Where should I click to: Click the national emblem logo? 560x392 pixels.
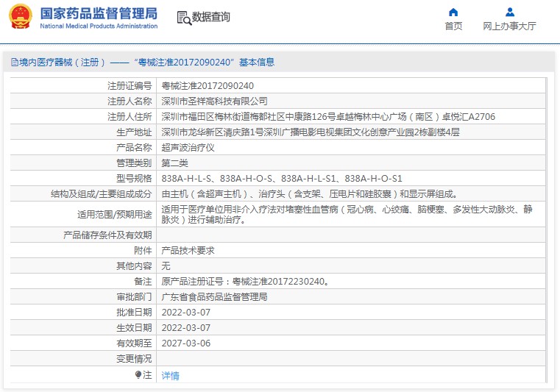tap(21, 17)
